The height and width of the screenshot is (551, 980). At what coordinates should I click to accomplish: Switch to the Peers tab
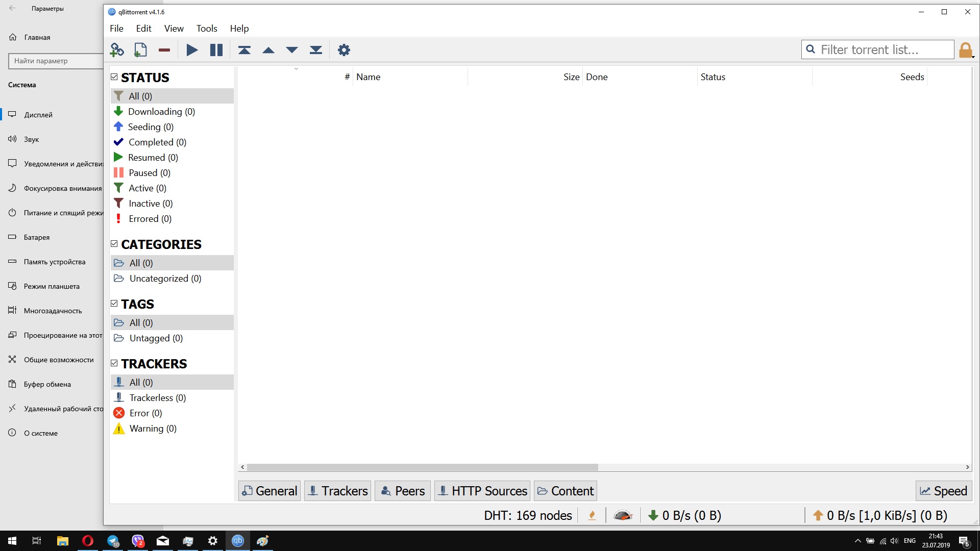tap(402, 490)
